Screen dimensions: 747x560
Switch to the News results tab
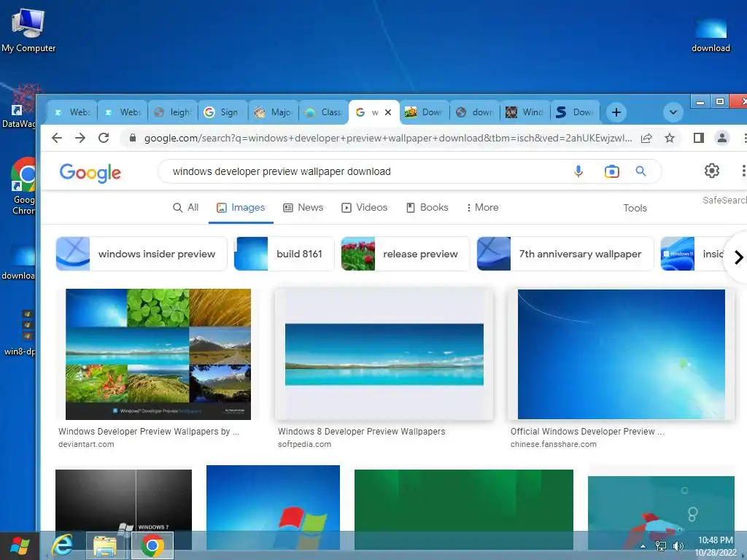point(303,208)
